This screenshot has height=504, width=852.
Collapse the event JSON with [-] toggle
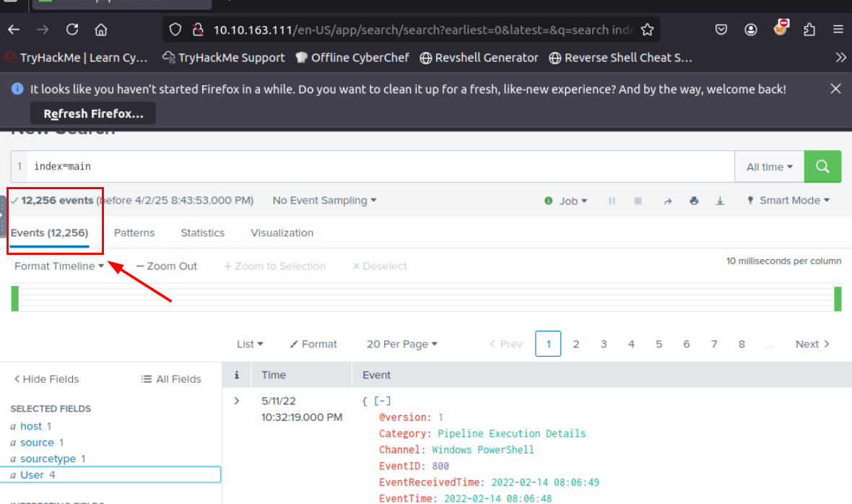(x=382, y=401)
